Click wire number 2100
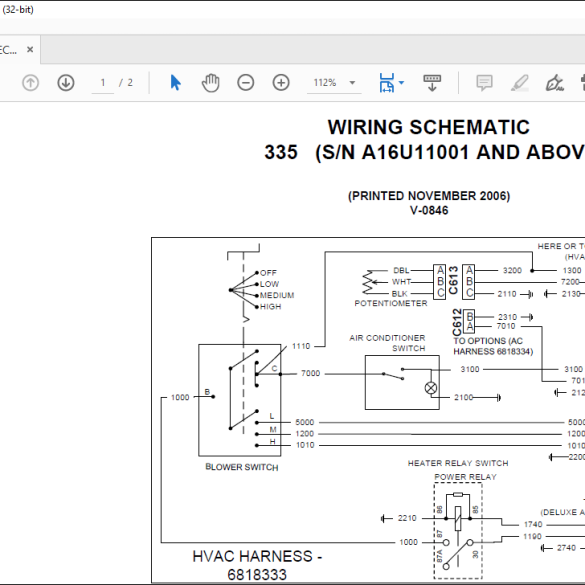 pos(464,397)
